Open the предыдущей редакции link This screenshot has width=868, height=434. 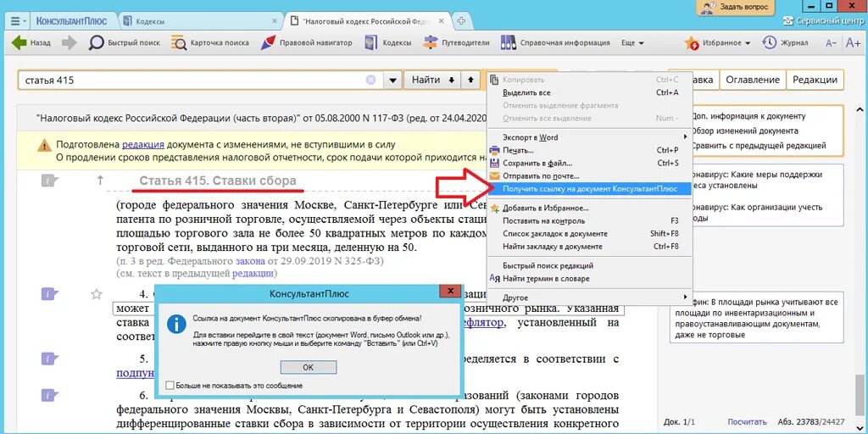click(x=253, y=273)
